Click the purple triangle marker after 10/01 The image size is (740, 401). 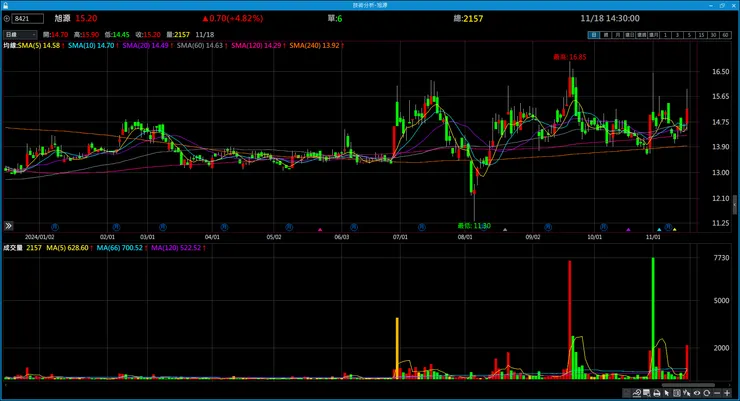click(628, 230)
